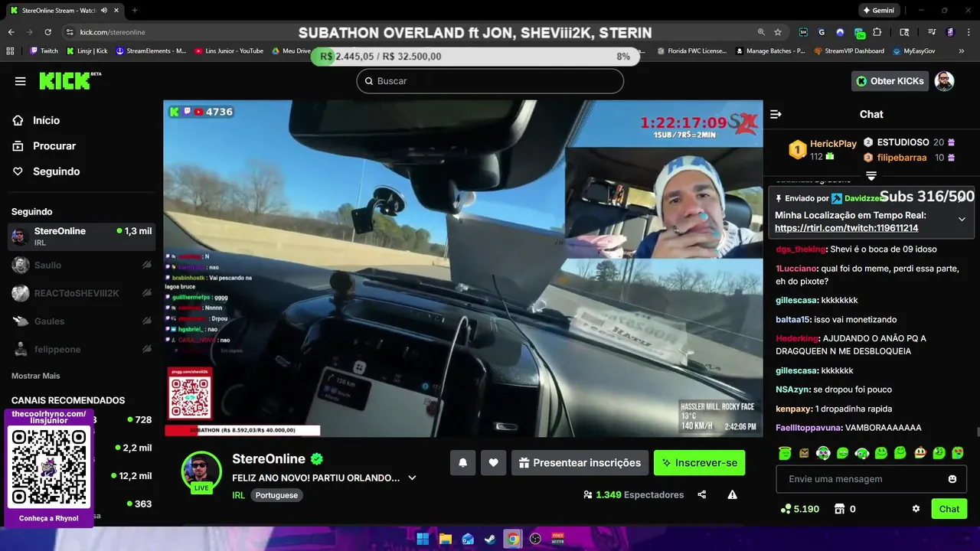This screenshot has width=980, height=551.
Task: Open a new Chrome tab
Action: 135,11
